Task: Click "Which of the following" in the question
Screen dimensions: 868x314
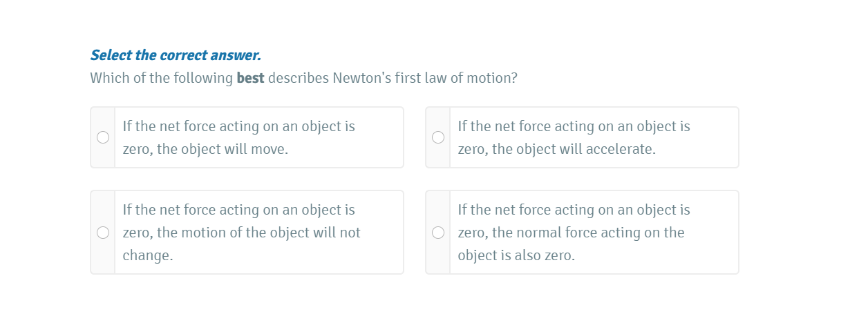Action: pyautogui.click(x=161, y=78)
